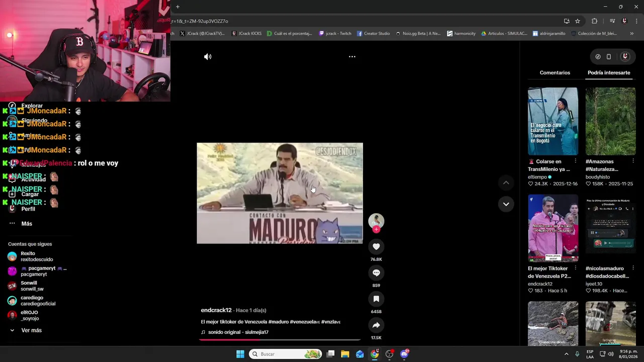Open the Colarse en TransMilenio video thumbnail
Image resolution: width=644 pixels, height=362 pixels.
[553, 121]
